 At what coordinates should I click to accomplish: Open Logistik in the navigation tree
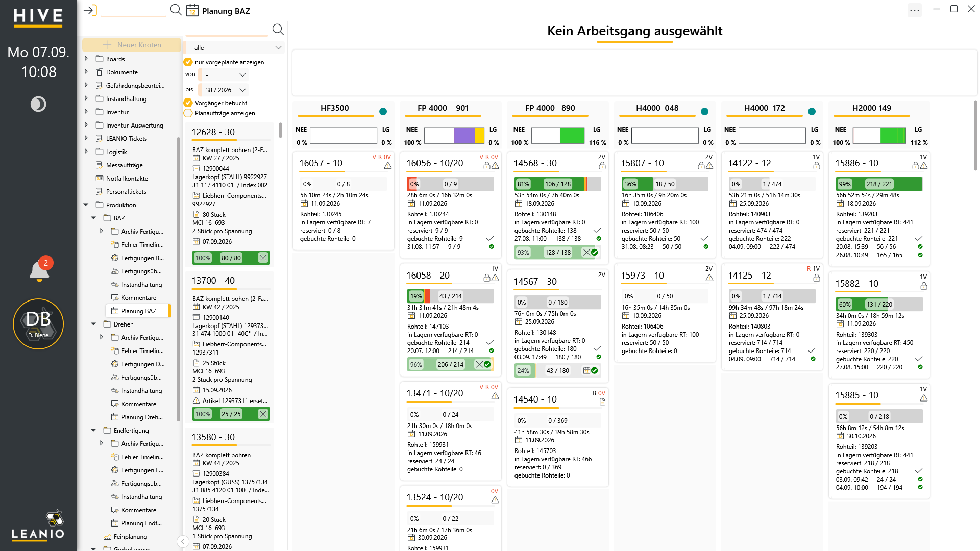point(116,152)
